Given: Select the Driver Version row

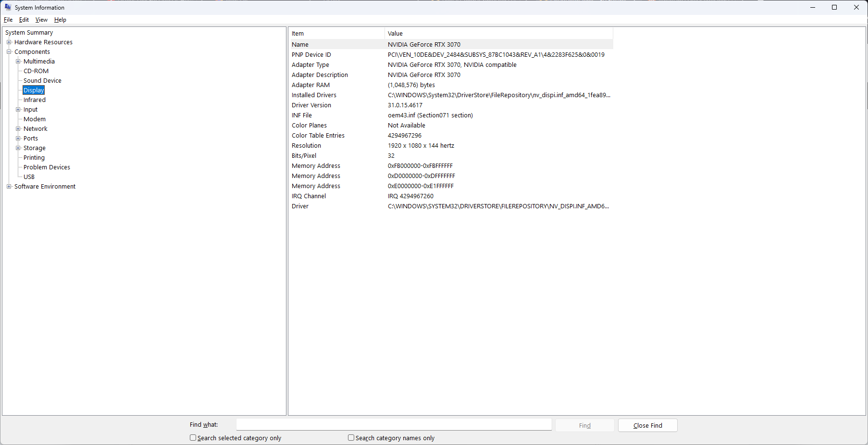Looking at the screenshot, I should [x=451, y=105].
